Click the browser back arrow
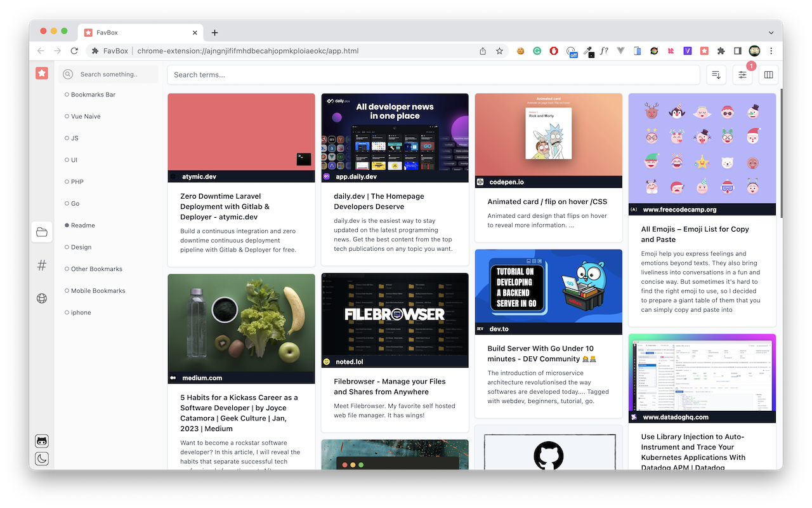Screen dimensions: 812x508 pyautogui.click(x=41, y=51)
